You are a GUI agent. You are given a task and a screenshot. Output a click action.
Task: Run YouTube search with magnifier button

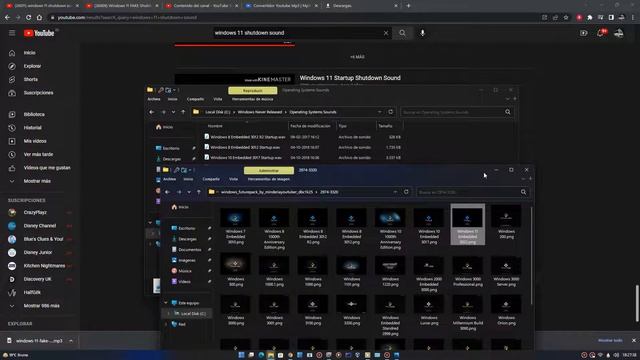pyautogui.click(x=402, y=33)
